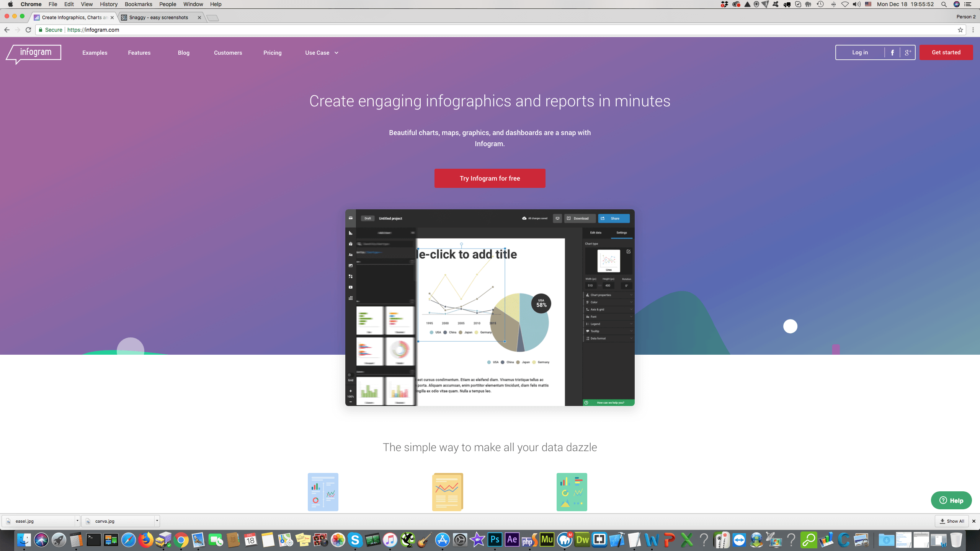The height and width of the screenshot is (551, 980).
Task: Open TeamViewer from the dock
Action: pyautogui.click(x=739, y=540)
